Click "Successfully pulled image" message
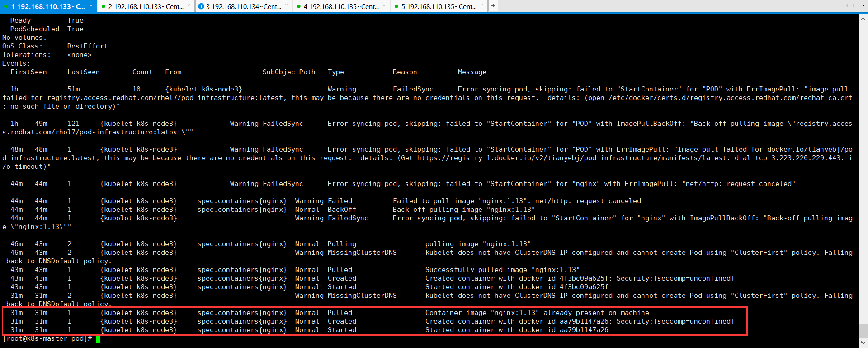This screenshot has height=348, width=868. coord(502,270)
